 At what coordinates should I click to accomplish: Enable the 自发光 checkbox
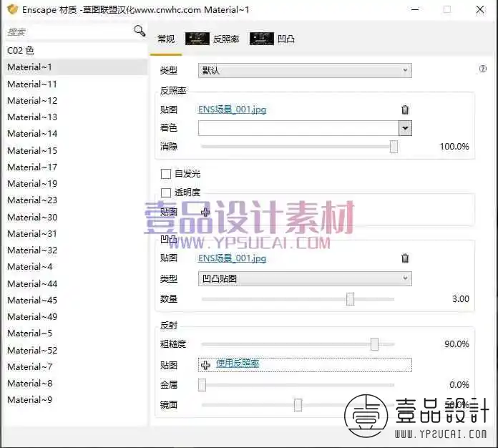tap(166, 174)
